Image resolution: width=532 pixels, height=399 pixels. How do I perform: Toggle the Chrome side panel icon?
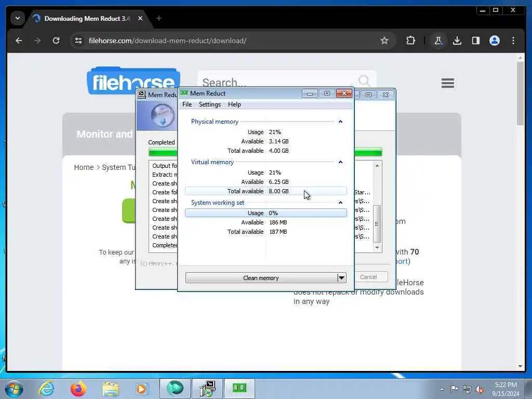476,41
